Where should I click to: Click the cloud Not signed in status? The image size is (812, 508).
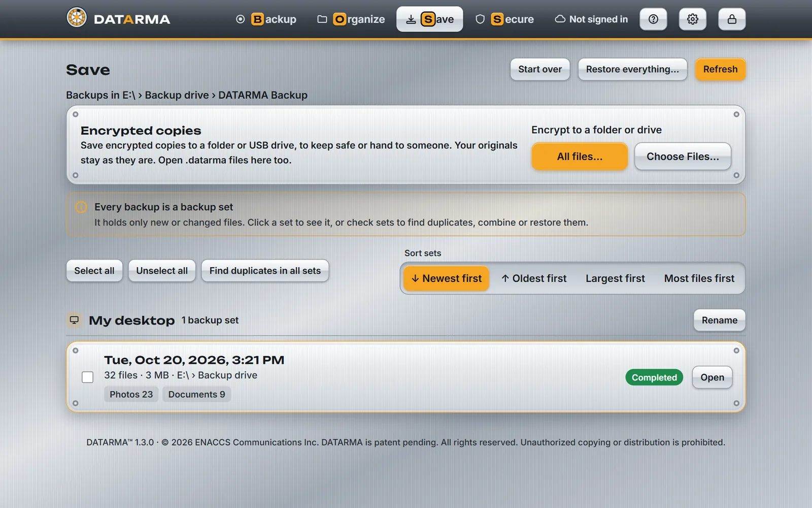pos(591,19)
